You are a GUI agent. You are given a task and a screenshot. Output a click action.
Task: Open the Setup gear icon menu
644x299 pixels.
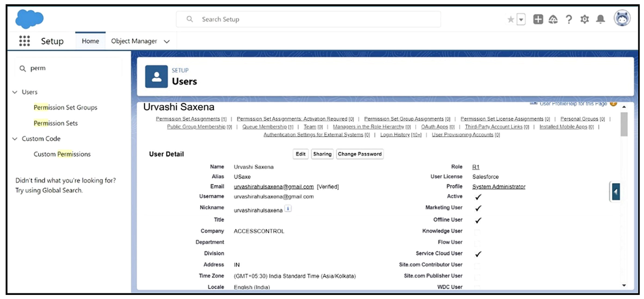tap(584, 19)
